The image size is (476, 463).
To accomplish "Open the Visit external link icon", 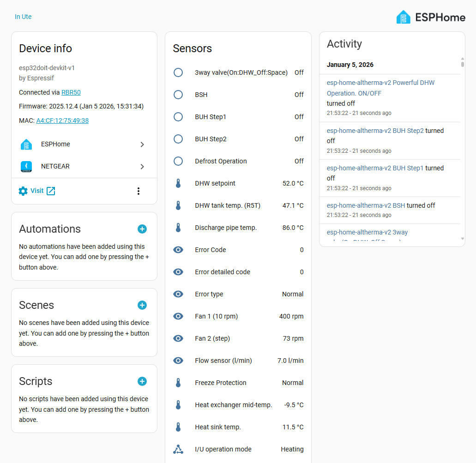I will [50, 190].
